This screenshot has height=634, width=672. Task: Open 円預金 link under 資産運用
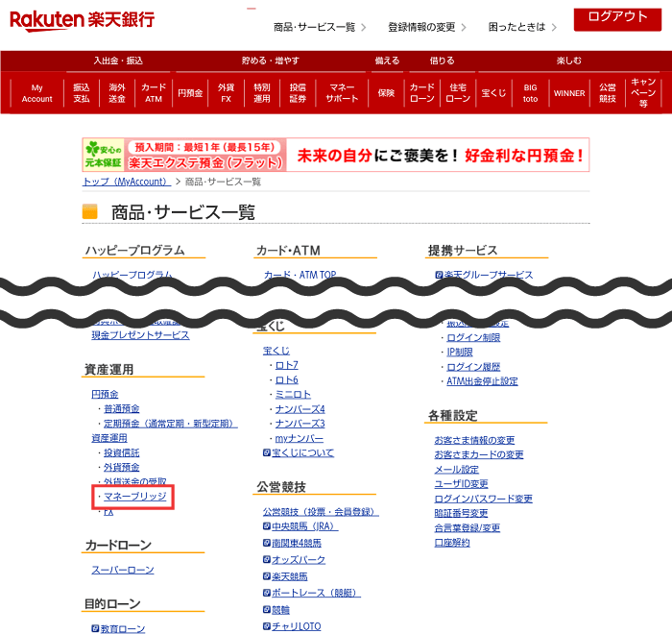(105, 394)
